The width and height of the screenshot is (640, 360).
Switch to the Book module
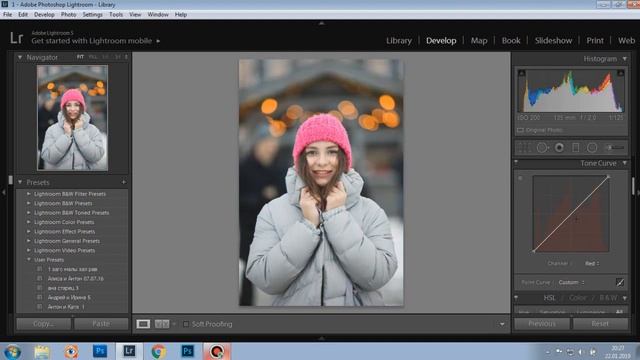511,41
